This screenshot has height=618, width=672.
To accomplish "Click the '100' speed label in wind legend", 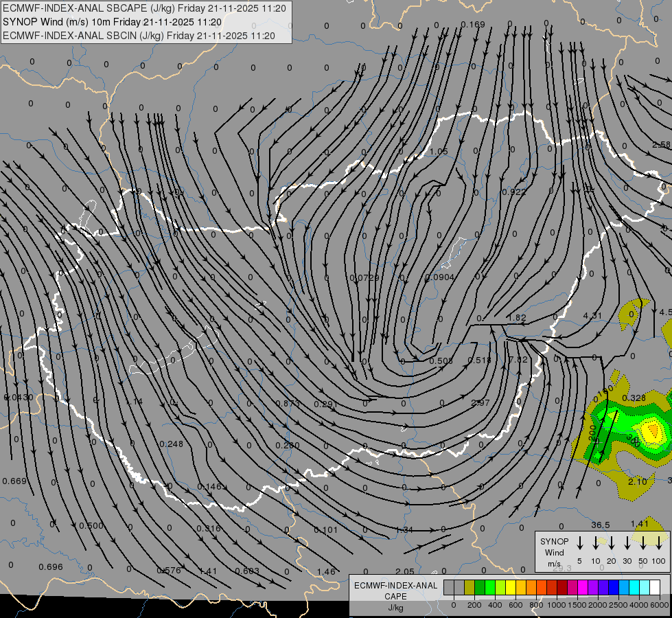I will tap(659, 561).
